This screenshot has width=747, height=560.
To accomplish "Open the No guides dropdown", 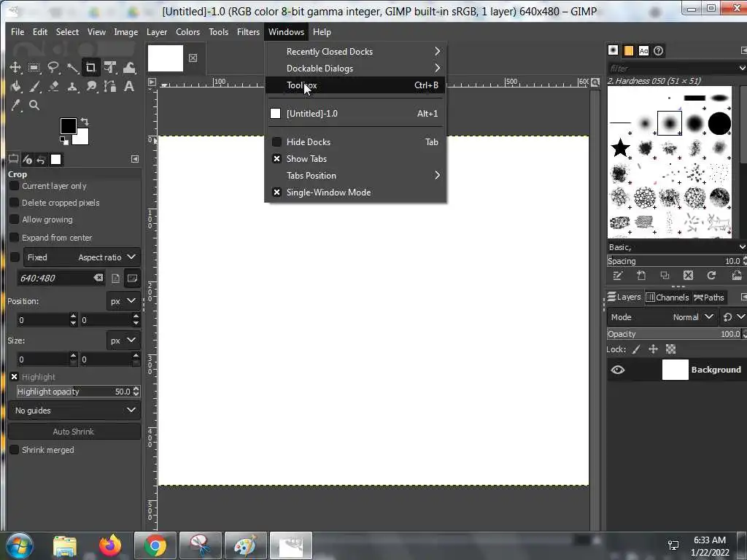I will [74, 410].
